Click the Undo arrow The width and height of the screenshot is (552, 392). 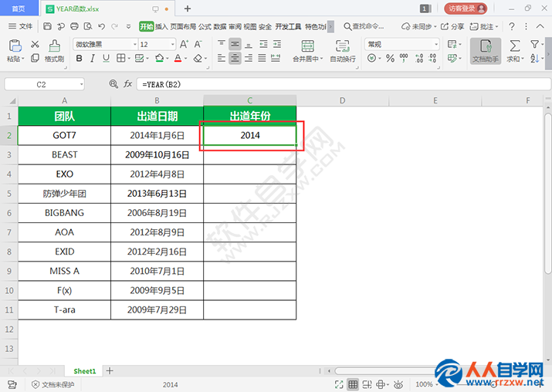coord(101,26)
